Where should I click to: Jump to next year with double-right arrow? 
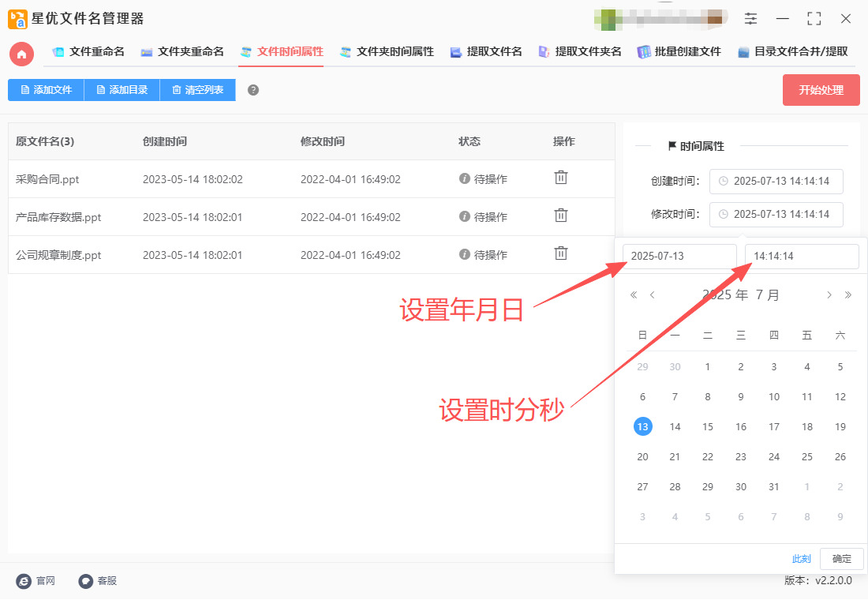tap(848, 295)
